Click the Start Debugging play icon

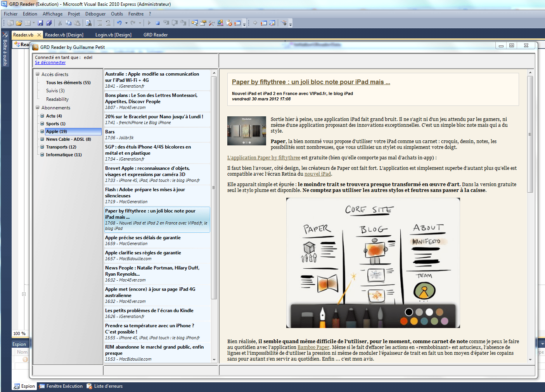pyautogui.click(x=149, y=23)
